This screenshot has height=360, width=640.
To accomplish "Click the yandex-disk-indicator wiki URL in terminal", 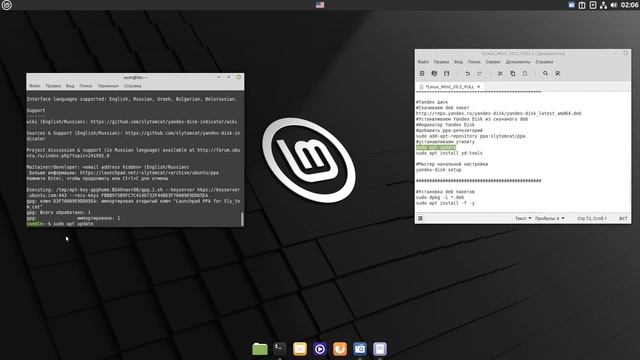I will click(x=164, y=122).
